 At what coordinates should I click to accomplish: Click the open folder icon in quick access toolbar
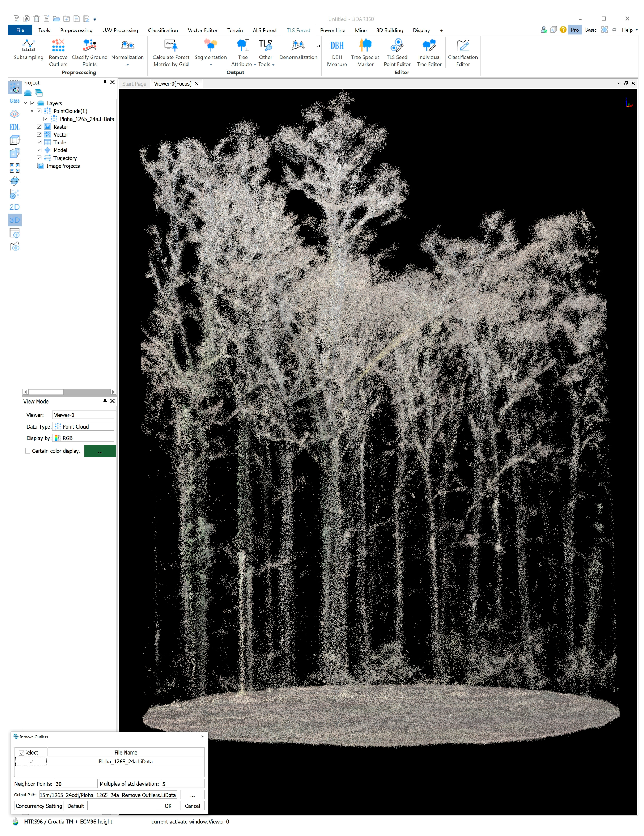[x=56, y=18]
